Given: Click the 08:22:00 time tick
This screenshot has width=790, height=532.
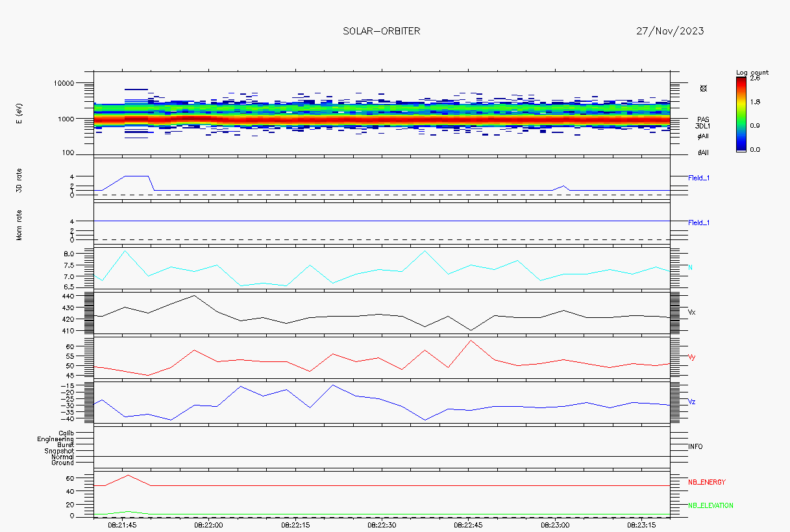Looking at the screenshot, I should click(209, 524).
